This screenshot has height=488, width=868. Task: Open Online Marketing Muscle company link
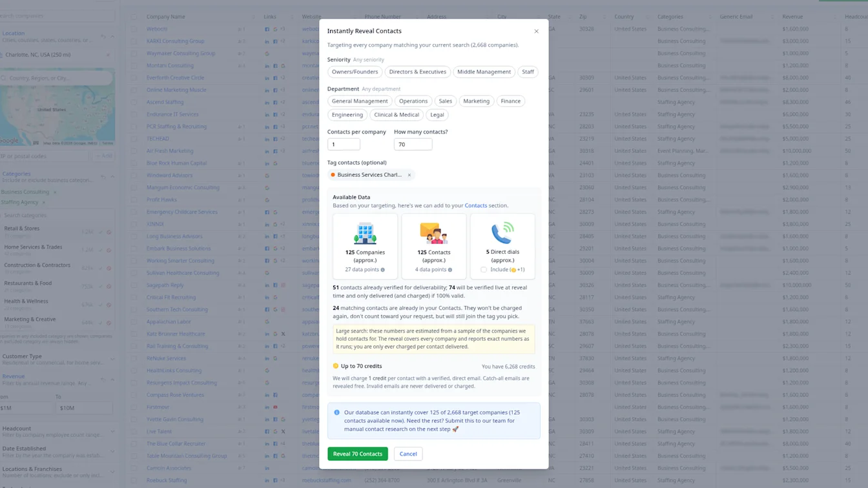tap(176, 90)
